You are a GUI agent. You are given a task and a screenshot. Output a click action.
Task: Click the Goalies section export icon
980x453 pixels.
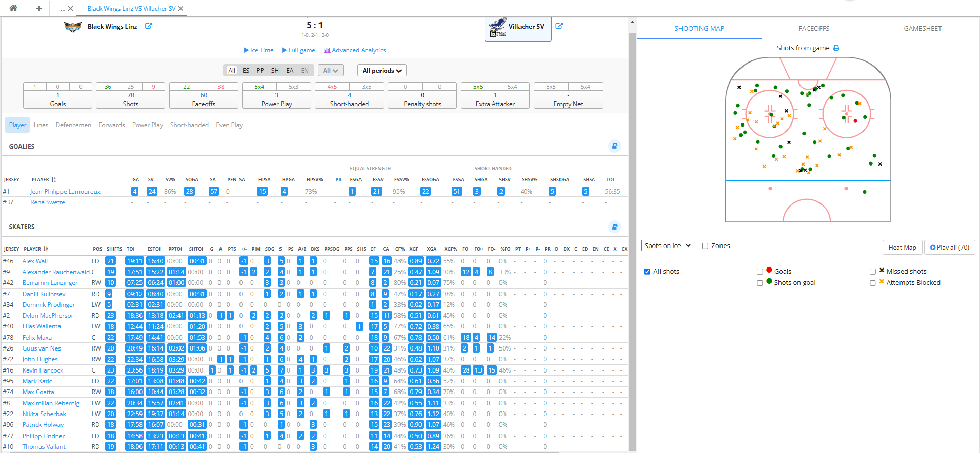614,146
